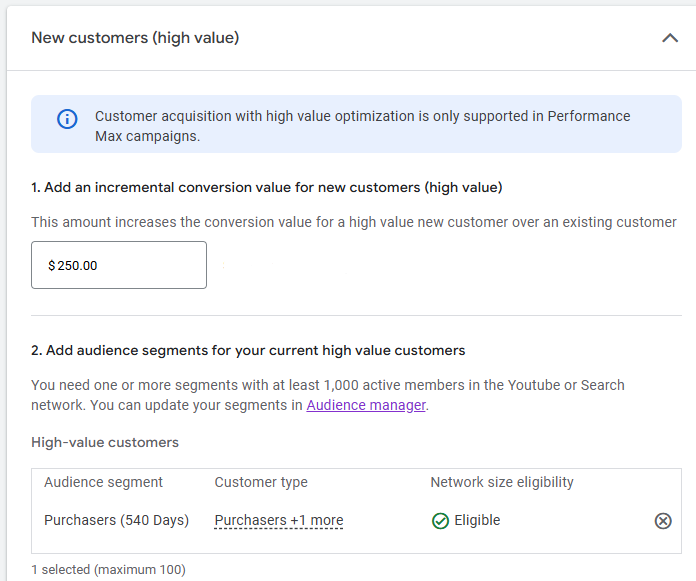Click the Customer type column header

[x=261, y=482]
